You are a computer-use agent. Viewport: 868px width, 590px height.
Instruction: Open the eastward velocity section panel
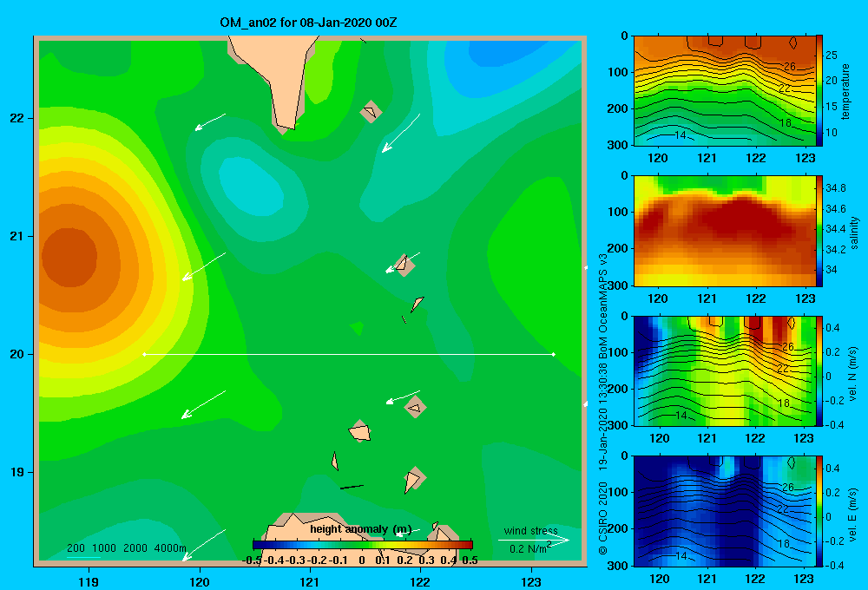725,511
